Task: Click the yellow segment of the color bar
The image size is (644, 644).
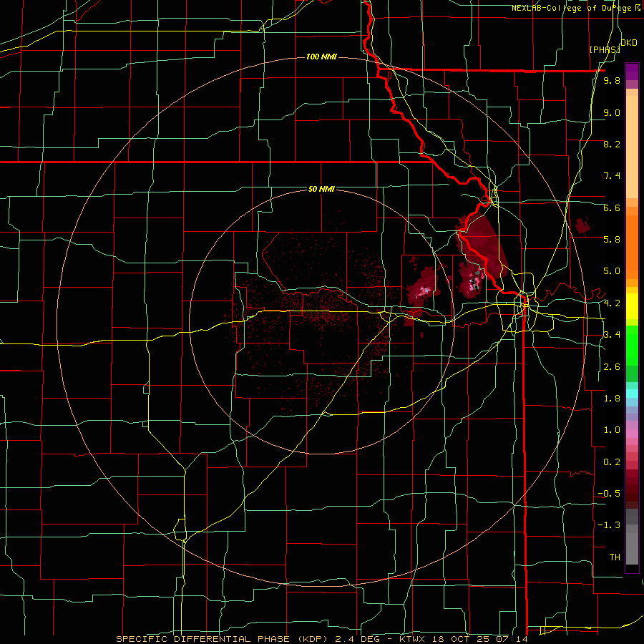Action: click(632, 306)
